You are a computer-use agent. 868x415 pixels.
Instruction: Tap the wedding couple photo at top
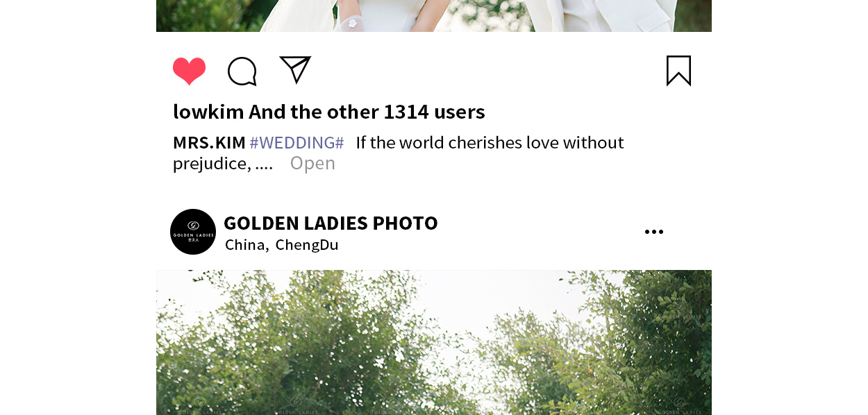pos(434,16)
